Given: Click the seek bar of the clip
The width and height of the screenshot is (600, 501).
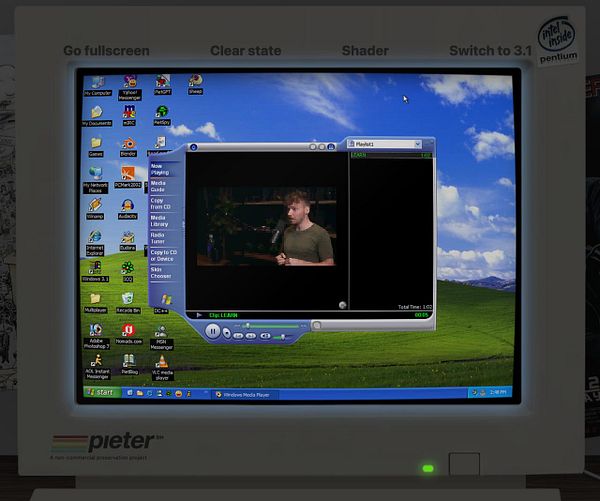Looking at the screenshot, I should pos(271,326).
